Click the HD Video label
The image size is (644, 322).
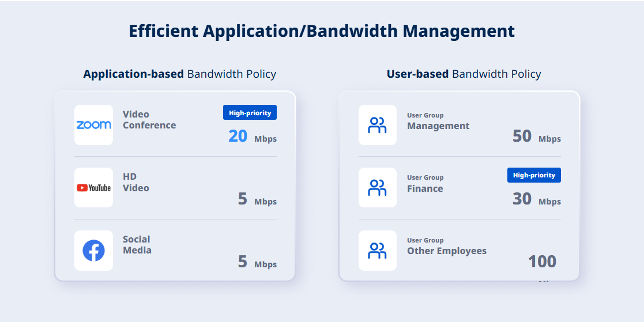(x=135, y=183)
